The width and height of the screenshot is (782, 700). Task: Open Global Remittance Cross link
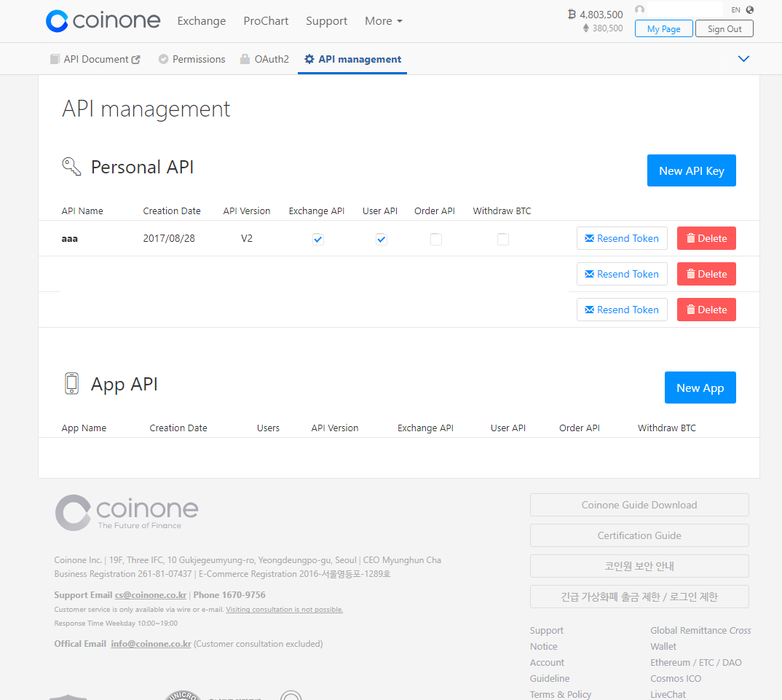click(x=700, y=631)
